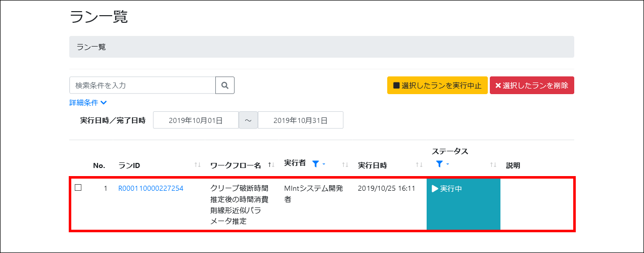The height and width of the screenshot is (253, 644).
Task: Open the start date field 2019年10月01日
Action: tap(196, 120)
